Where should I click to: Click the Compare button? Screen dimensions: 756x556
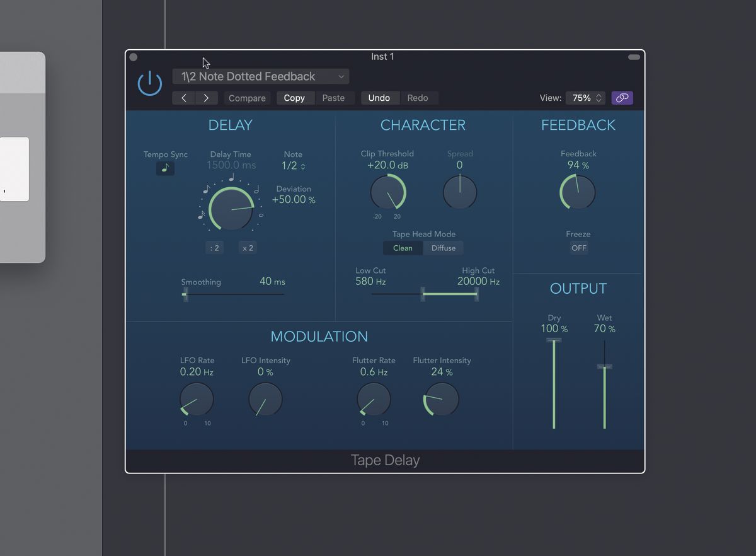pos(247,98)
